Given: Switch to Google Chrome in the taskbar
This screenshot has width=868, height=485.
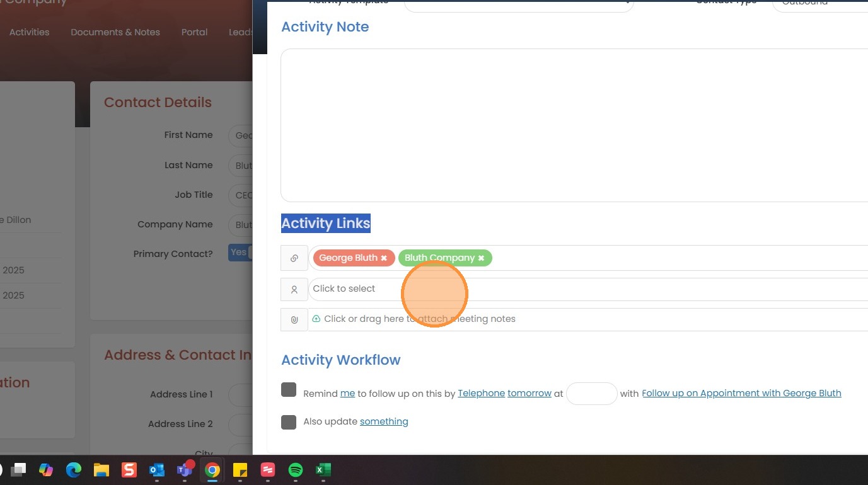Looking at the screenshot, I should pyautogui.click(x=212, y=470).
